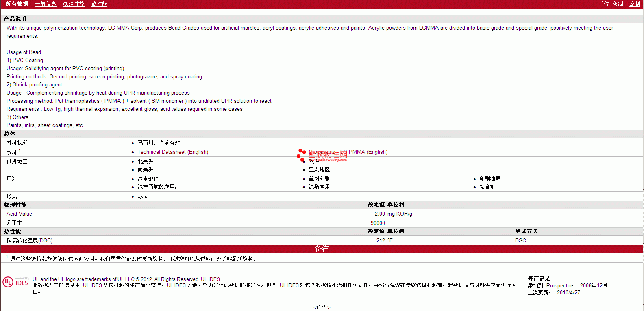The width and height of the screenshot is (644, 311).
Task: Select the DSC test method cell
Action: pyautogui.click(x=520, y=241)
